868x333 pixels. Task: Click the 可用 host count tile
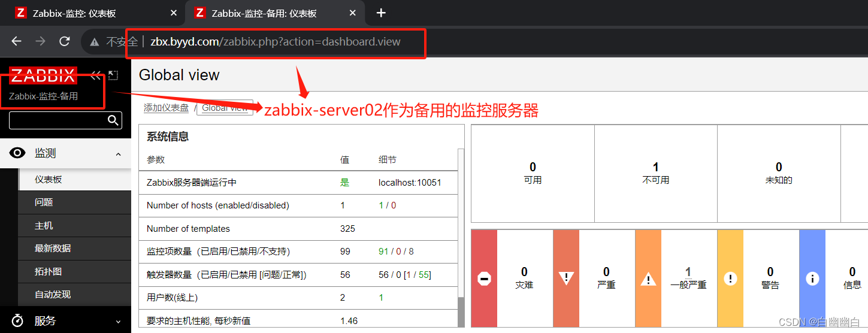[x=533, y=174]
